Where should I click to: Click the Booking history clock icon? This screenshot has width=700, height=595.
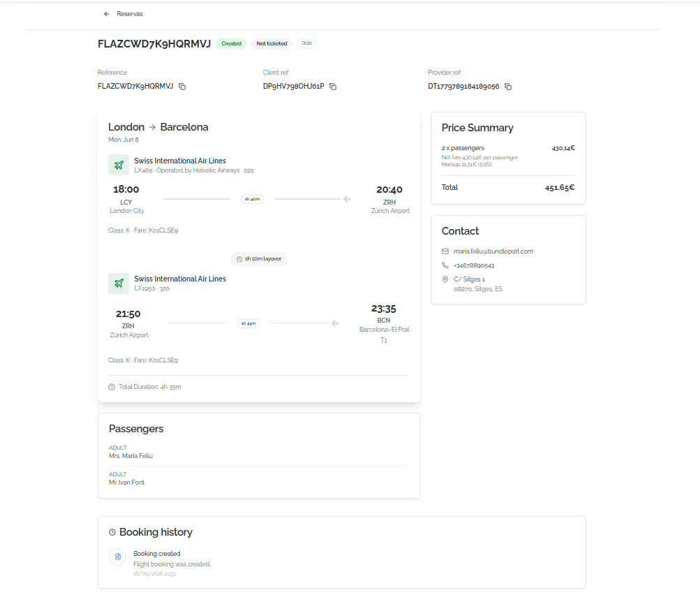(x=112, y=532)
